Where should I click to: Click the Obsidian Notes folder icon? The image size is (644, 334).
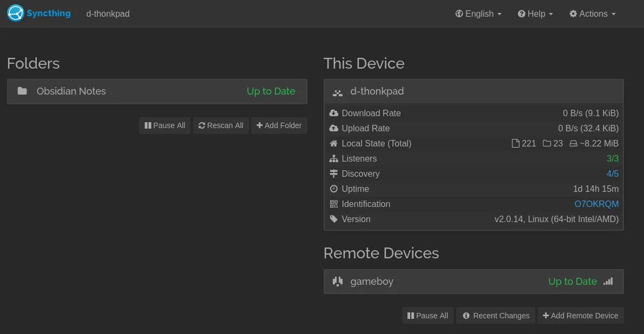pyautogui.click(x=22, y=91)
